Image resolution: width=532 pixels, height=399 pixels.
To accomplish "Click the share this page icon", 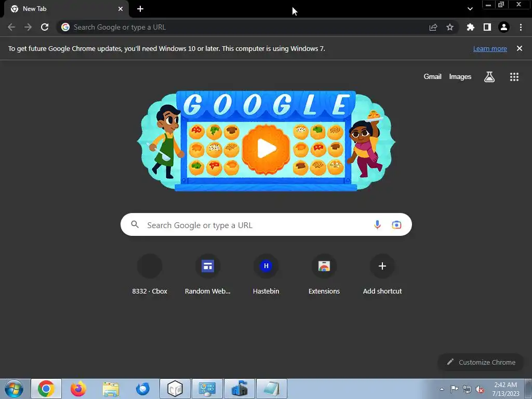I will tap(433, 27).
